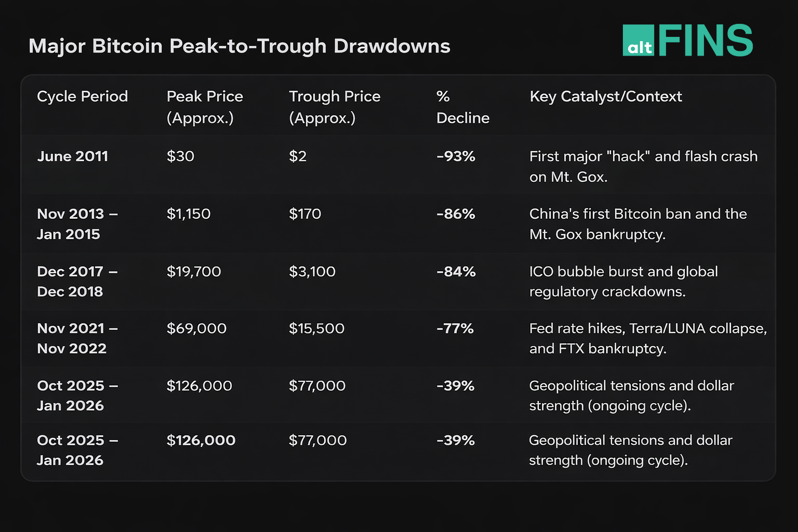Click the $1,150 peak price cell
The height and width of the screenshot is (532, 798).
[x=189, y=214]
